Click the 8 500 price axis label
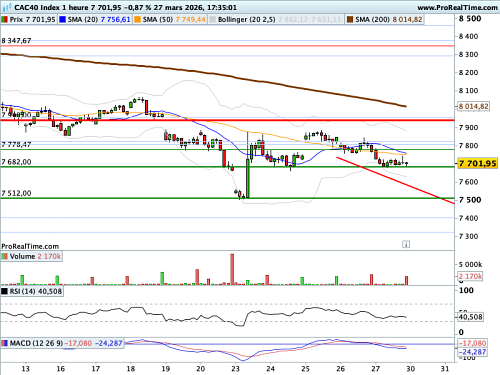This screenshot has height=375, width=500. pyautogui.click(x=470, y=19)
